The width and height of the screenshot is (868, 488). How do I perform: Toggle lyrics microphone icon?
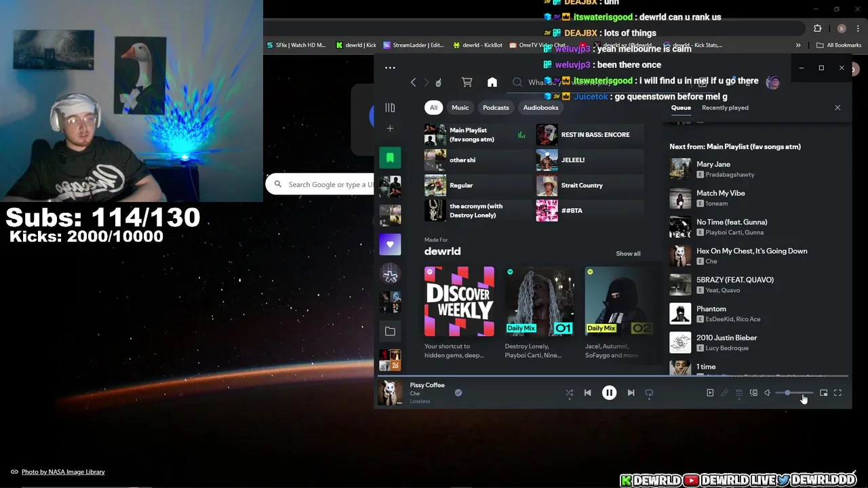(724, 392)
